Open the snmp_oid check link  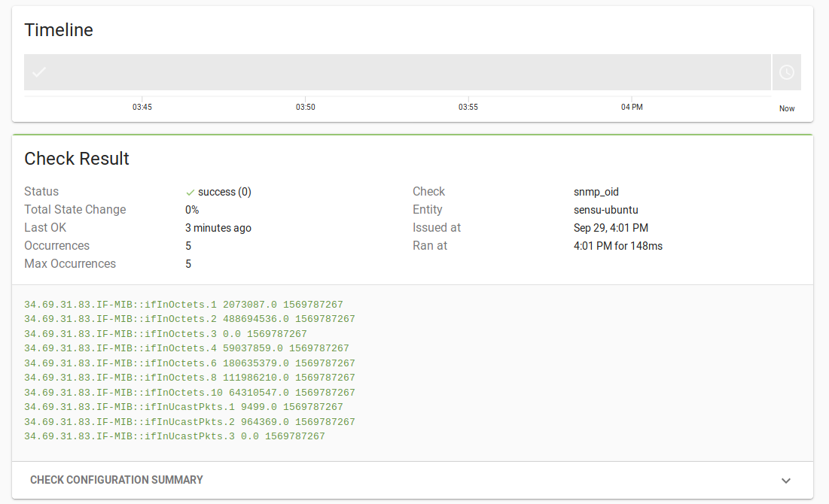click(x=596, y=192)
